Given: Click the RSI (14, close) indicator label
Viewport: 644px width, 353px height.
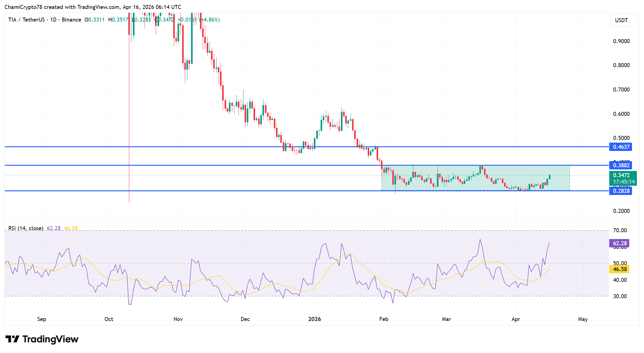Looking at the screenshot, I should click(x=26, y=228).
